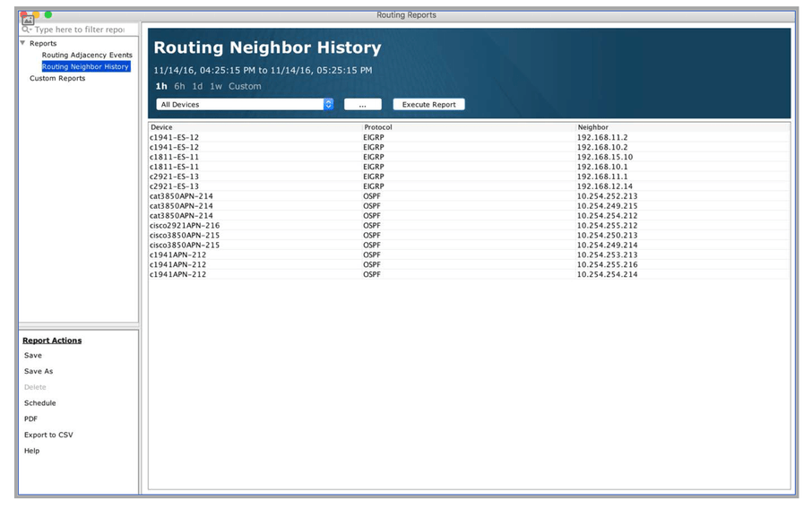
Task: Click the Execute Report button
Action: point(428,105)
